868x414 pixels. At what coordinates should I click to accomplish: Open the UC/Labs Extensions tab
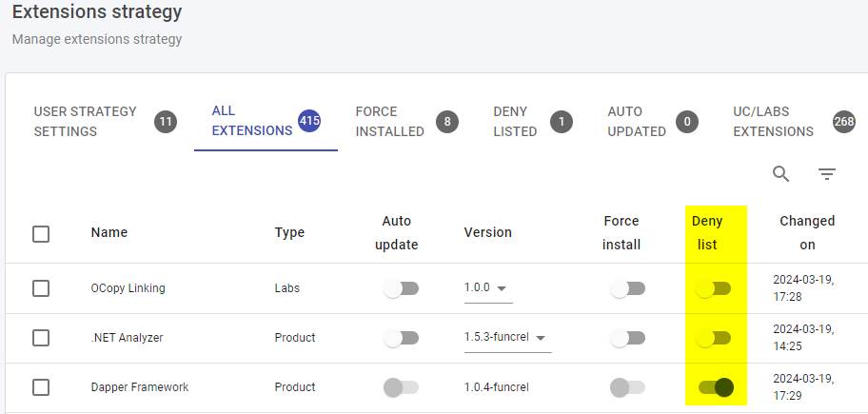pos(773,122)
